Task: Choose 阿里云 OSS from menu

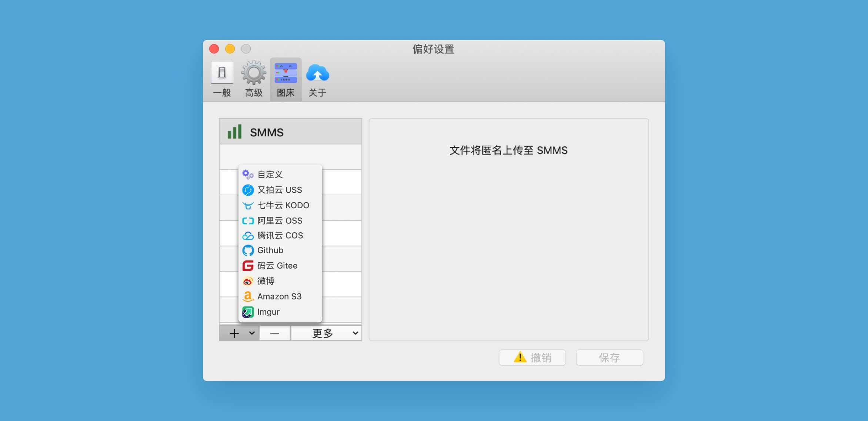Action: [280, 221]
